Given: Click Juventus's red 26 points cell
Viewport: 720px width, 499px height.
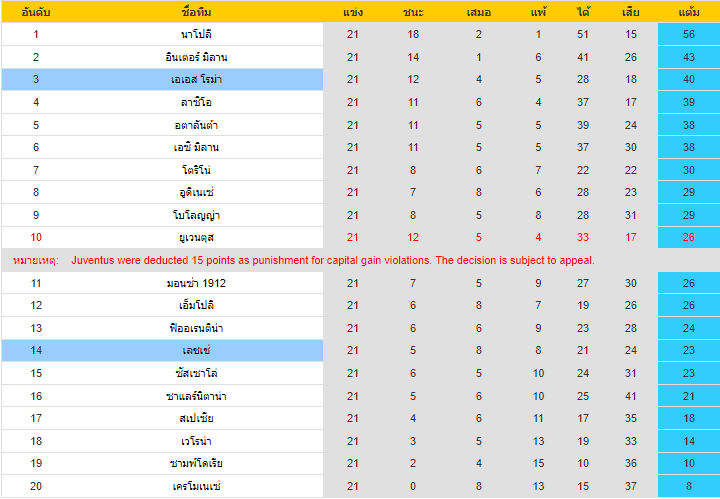Looking at the screenshot, I should click(689, 237).
